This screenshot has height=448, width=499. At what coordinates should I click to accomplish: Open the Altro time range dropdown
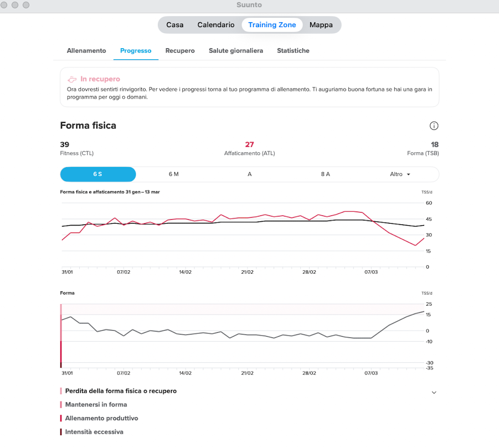coord(400,174)
